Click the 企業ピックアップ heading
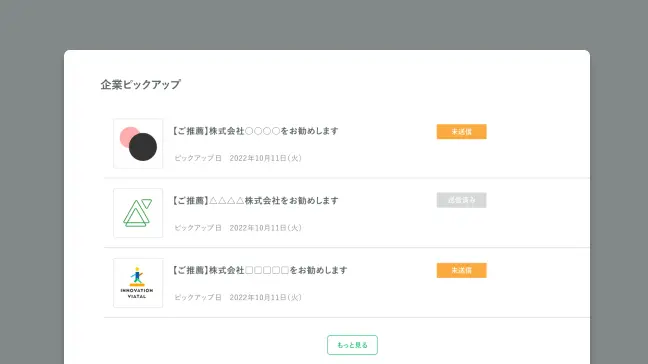 [x=141, y=85]
